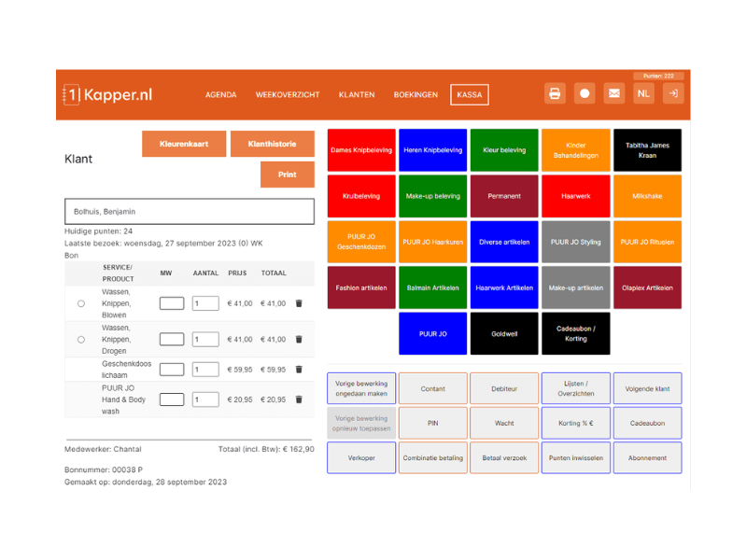Screen dimensions: 747x560
Task: Go to the WEEKOVERZICHT tab
Action: [288, 95]
